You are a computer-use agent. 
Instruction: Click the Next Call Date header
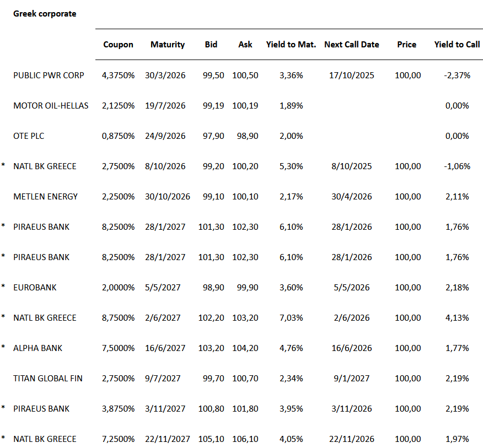click(x=352, y=45)
